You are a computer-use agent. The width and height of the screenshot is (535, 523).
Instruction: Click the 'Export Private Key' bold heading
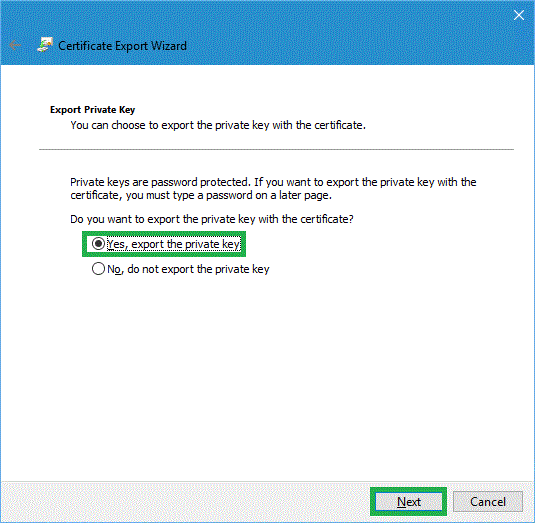92,110
